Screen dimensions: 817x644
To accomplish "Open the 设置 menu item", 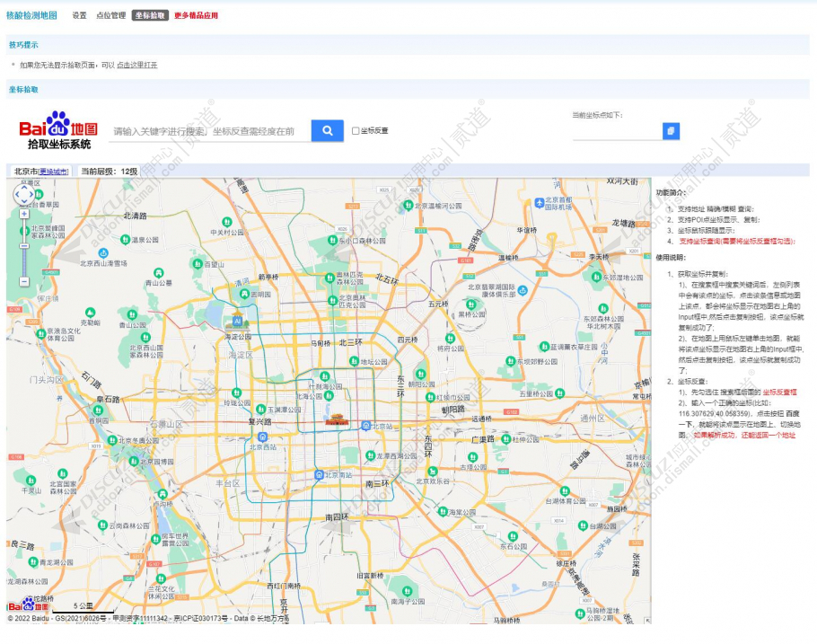I will coord(79,15).
